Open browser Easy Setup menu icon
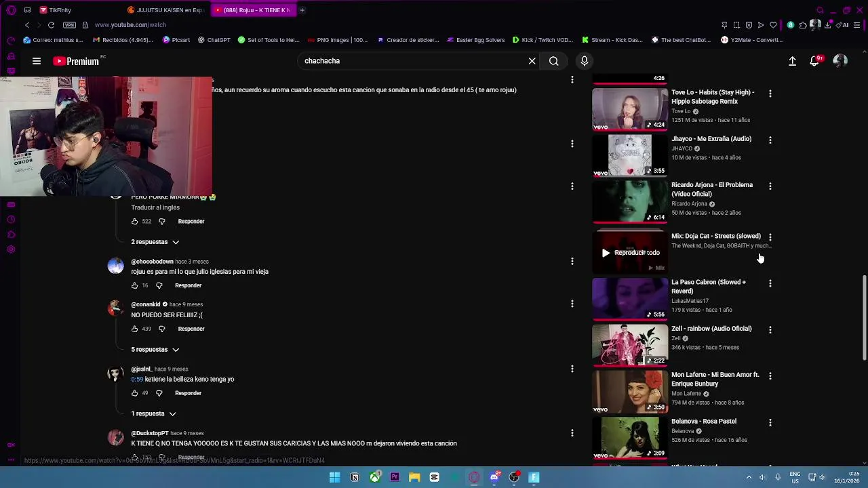Viewport: 868px width, 488px height. pos(857,25)
